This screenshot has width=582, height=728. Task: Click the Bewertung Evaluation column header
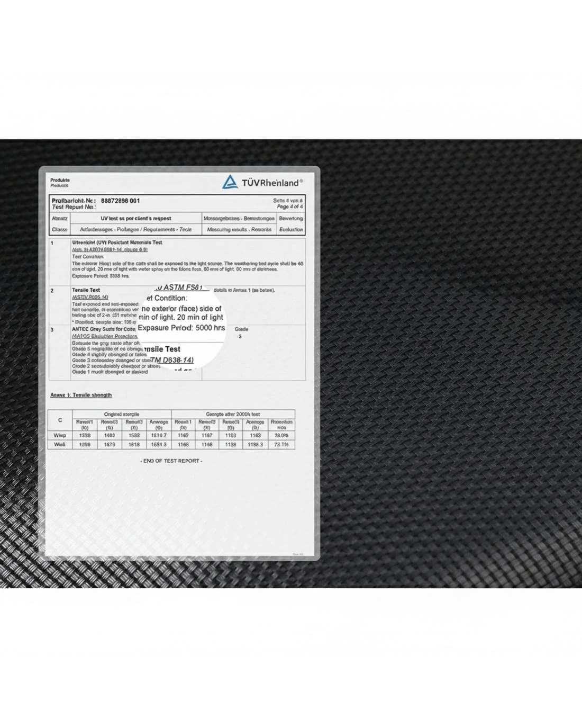[290, 223]
